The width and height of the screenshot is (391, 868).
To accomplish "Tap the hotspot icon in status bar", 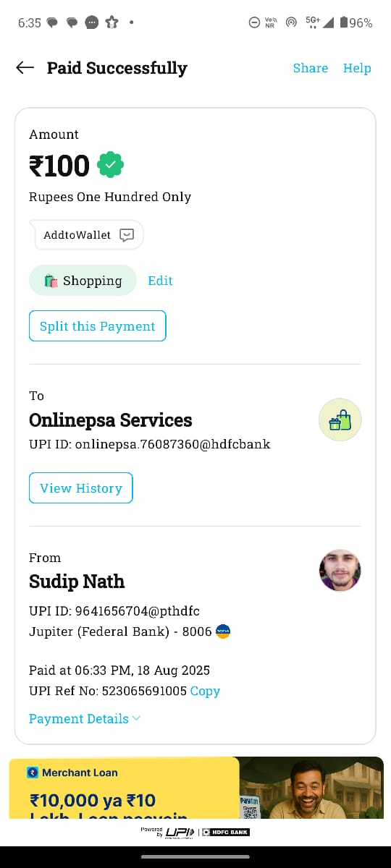I will 291,22.
